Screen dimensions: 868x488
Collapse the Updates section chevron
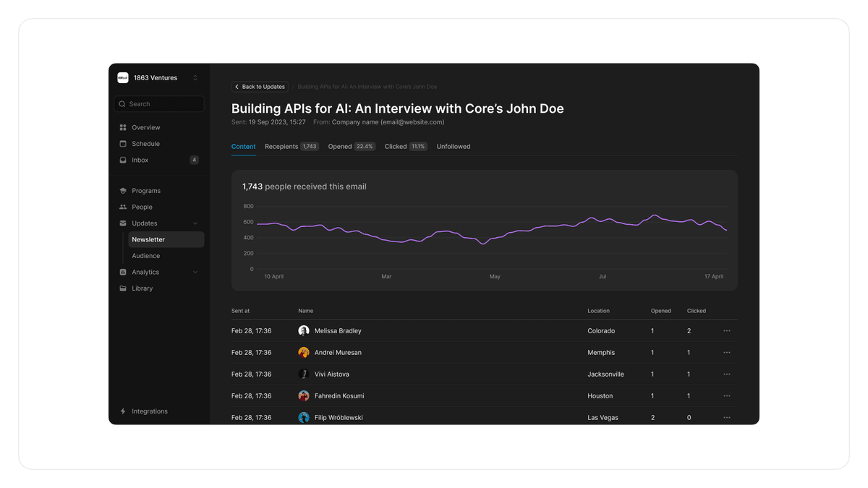click(195, 223)
